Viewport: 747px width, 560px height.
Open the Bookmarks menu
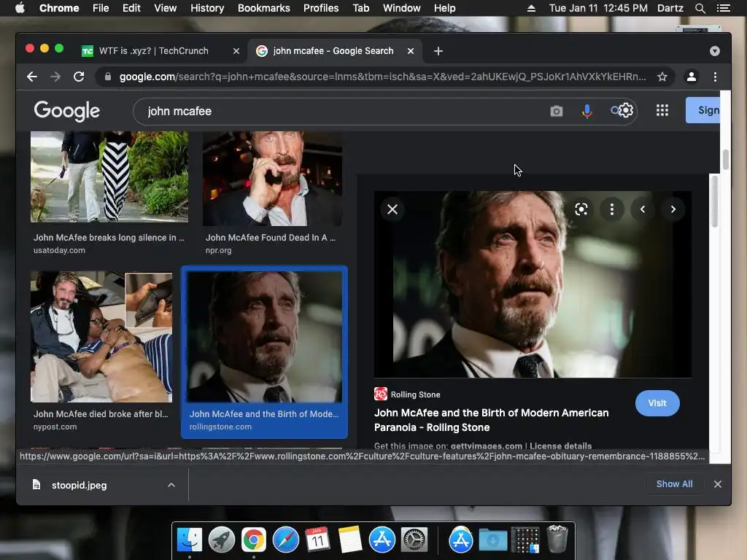click(x=264, y=8)
